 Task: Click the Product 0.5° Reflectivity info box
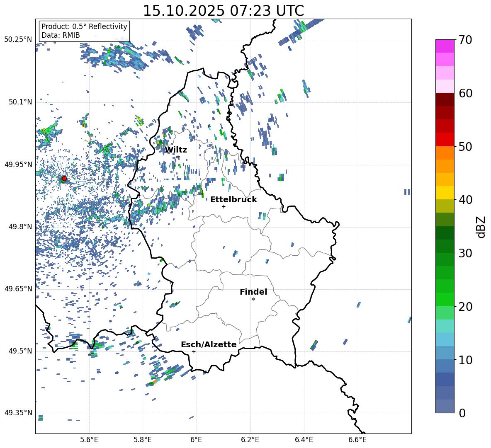pyautogui.click(x=84, y=31)
